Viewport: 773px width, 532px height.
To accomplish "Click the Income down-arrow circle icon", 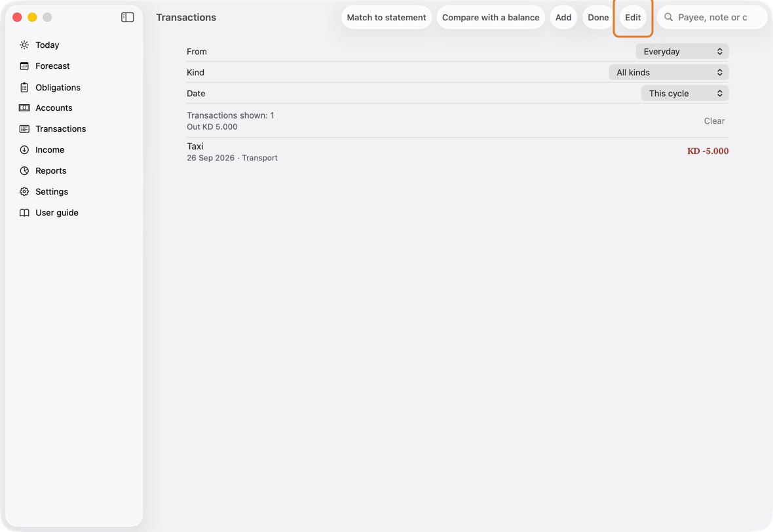I will click(24, 150).
